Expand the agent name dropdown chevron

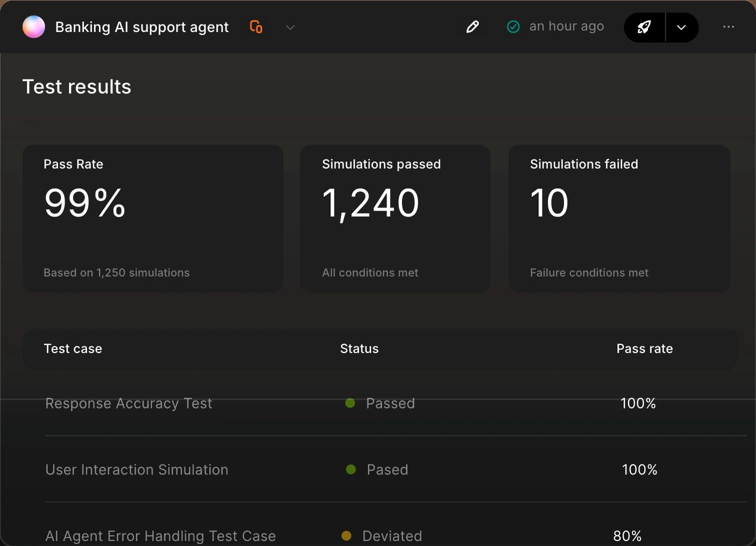coord(290,27)
